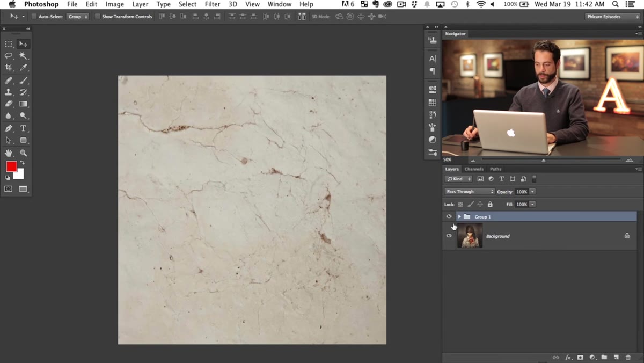Select the Rounded Rectangle shape tool
The height and width of the screenshot is (363, 644).
tap(23, 140)
